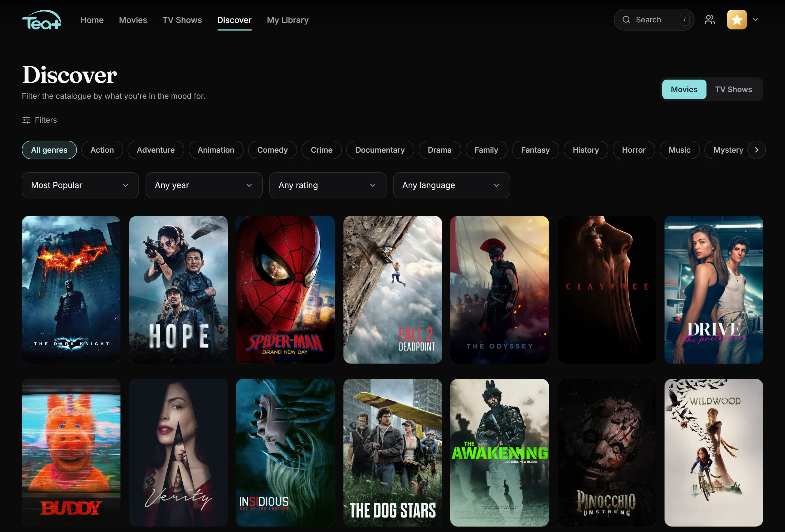
Task: Open The Dark Knight poster
Action: [71, 289]
